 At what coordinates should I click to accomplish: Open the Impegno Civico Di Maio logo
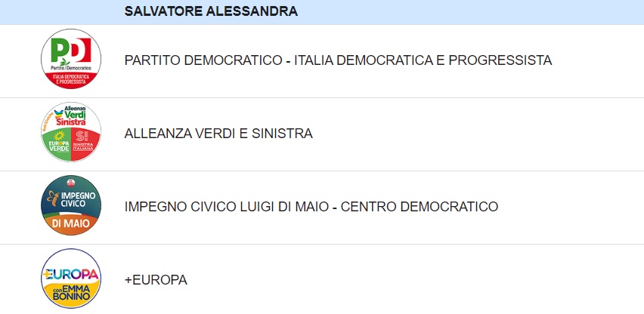[x=71, y=205]
